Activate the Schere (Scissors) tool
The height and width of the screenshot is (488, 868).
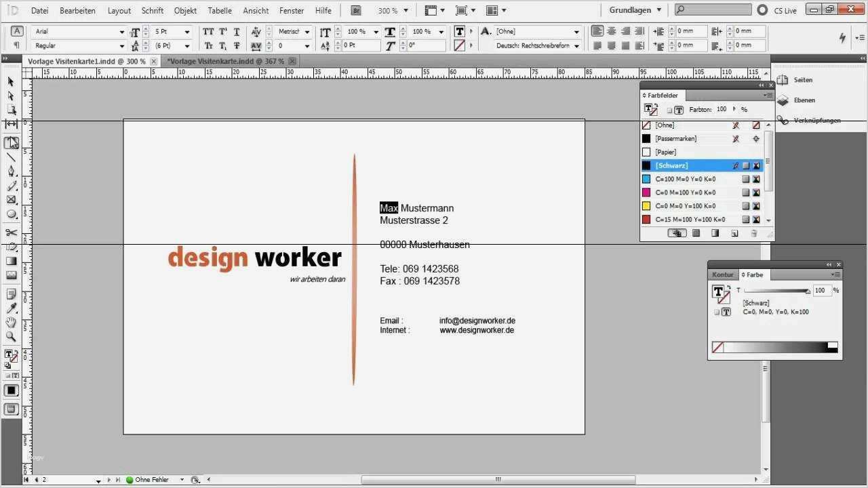[12, 232]
